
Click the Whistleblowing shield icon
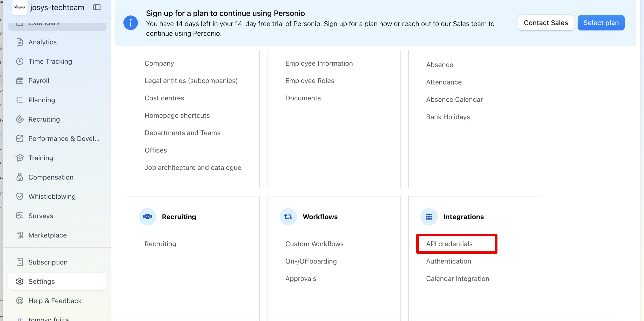point(20,196)
